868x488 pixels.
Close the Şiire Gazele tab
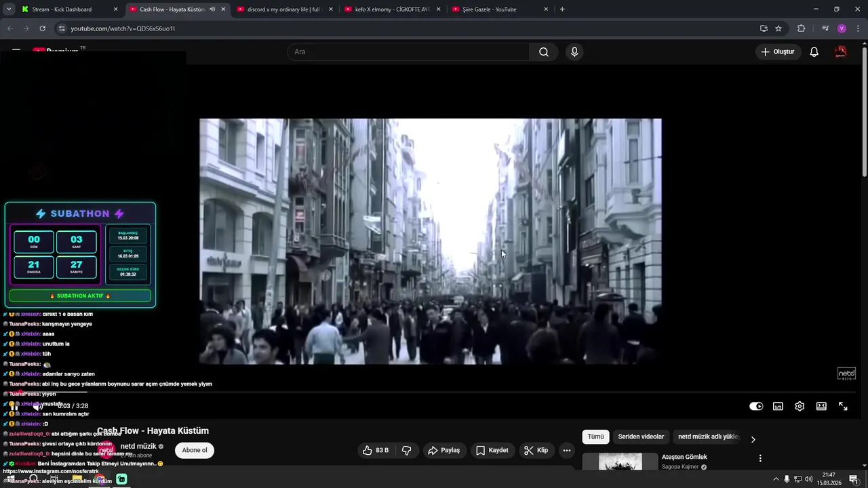tap(547, 9)
